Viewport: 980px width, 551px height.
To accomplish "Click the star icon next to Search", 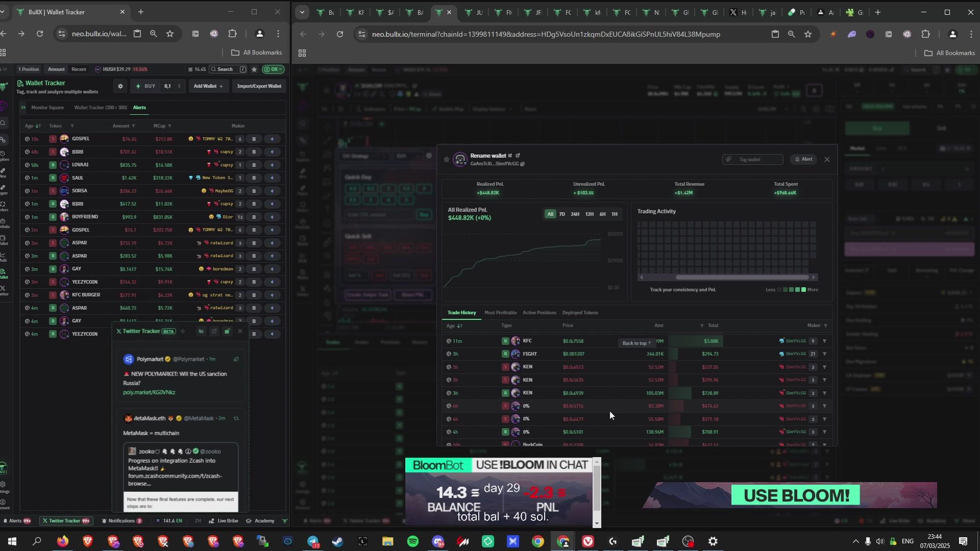I will pyautogui.click(x=254, y=69).
